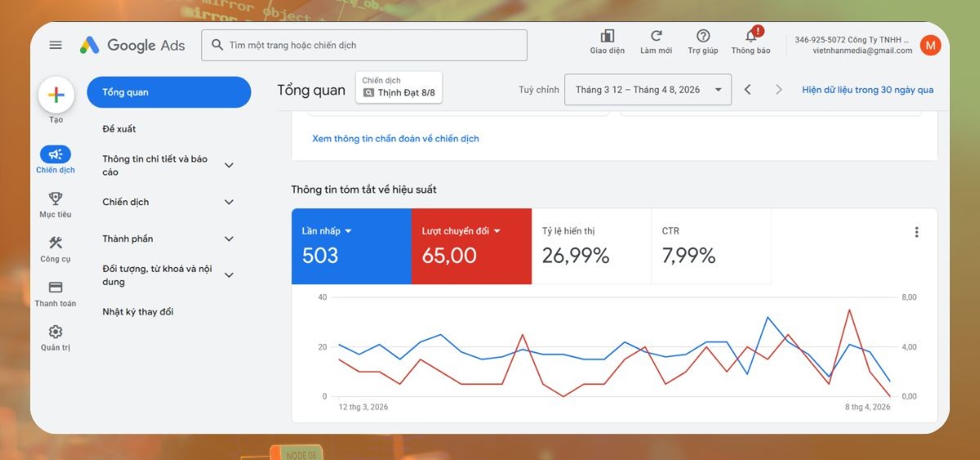Click Xem thông tin chẩn đoán về chiến dịch
Image resolution: width=980 pixels, height=460 pixels.
[395, 139]
